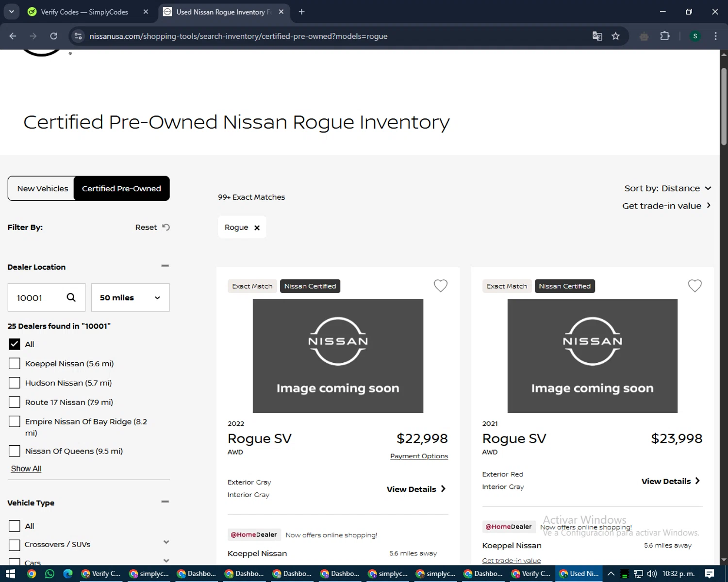
Task: Open Payment Options for 2022 Rogue SV
Action: click(419, 456)
